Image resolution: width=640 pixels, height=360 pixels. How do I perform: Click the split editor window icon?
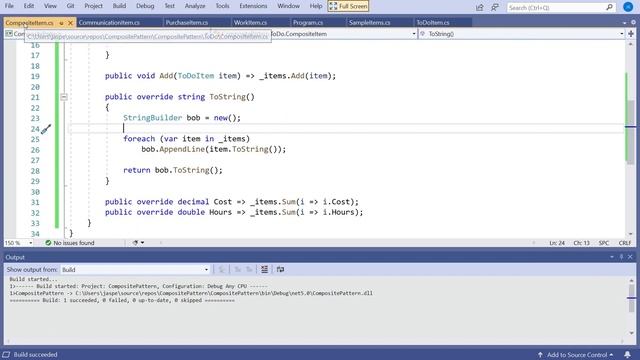point(631,34)
